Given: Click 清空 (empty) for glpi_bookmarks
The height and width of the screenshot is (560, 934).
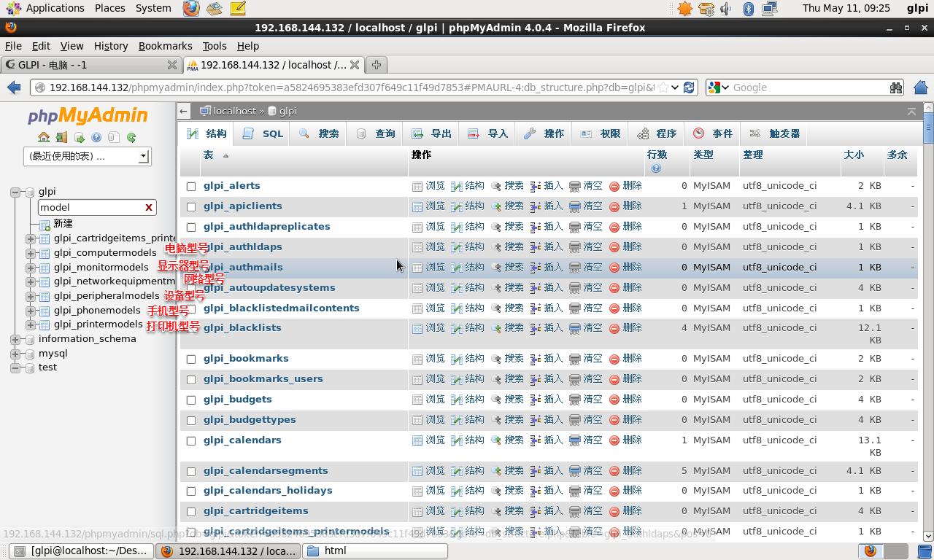Looking at the screenshot, I should point(586,359).
